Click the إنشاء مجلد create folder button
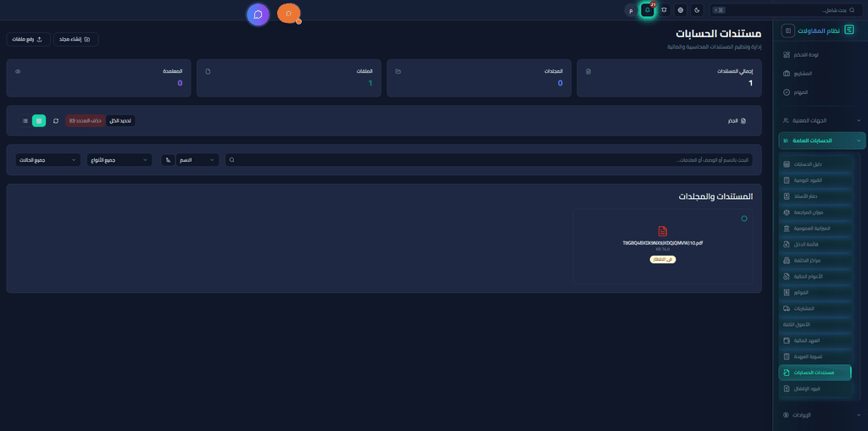Viewport: 868px width, 431px height. click(75, 39)
